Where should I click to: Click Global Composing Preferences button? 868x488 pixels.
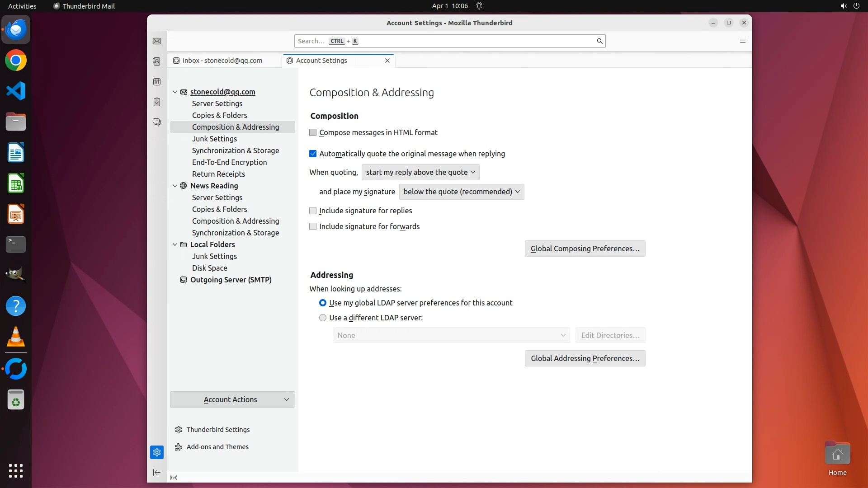585,249
